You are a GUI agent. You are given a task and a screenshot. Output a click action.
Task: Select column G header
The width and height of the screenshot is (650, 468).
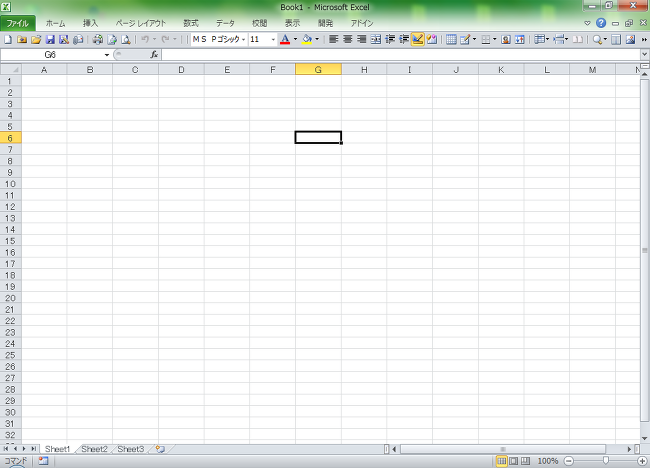318,70
